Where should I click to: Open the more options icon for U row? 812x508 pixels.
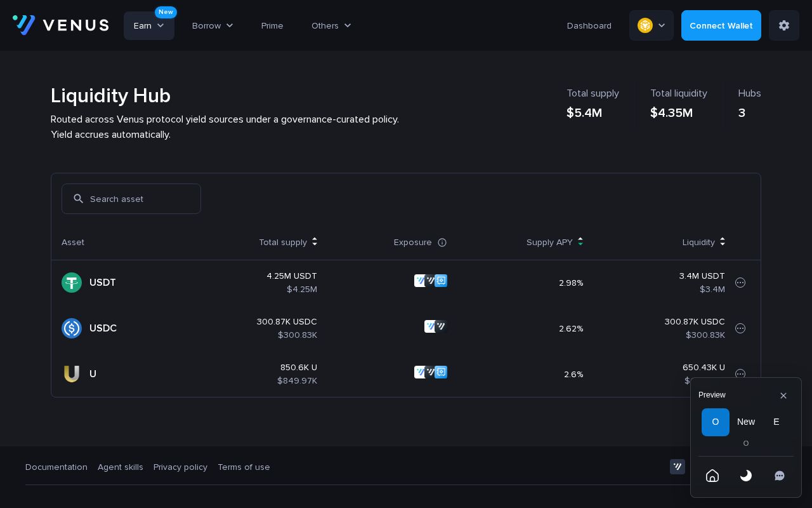point(740,373)
